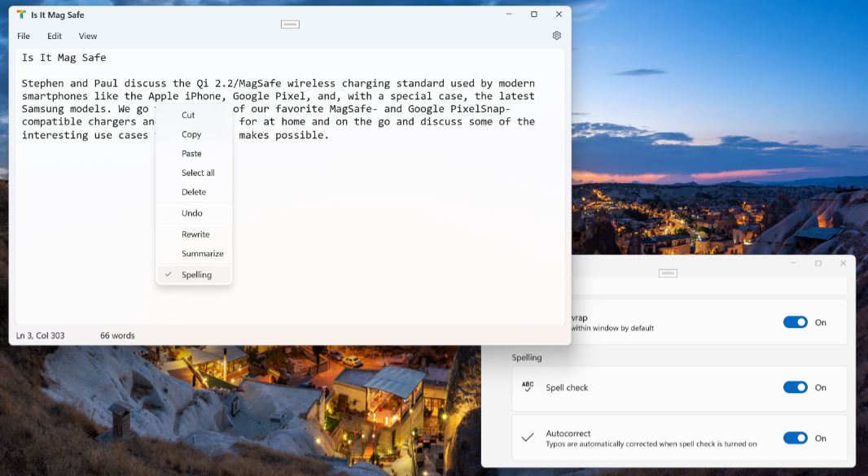The image size is (868, 476).
Task: Open the settings gear in the editor
Action: tap(557, 36)
